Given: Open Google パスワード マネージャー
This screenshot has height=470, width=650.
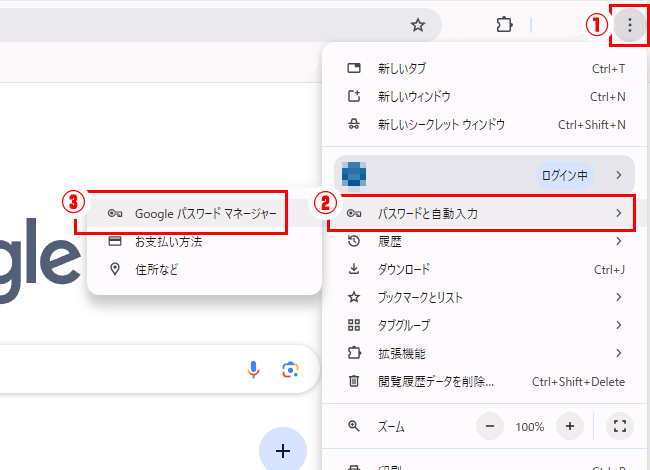Looking at the screenshot, I should coord(203,213).
